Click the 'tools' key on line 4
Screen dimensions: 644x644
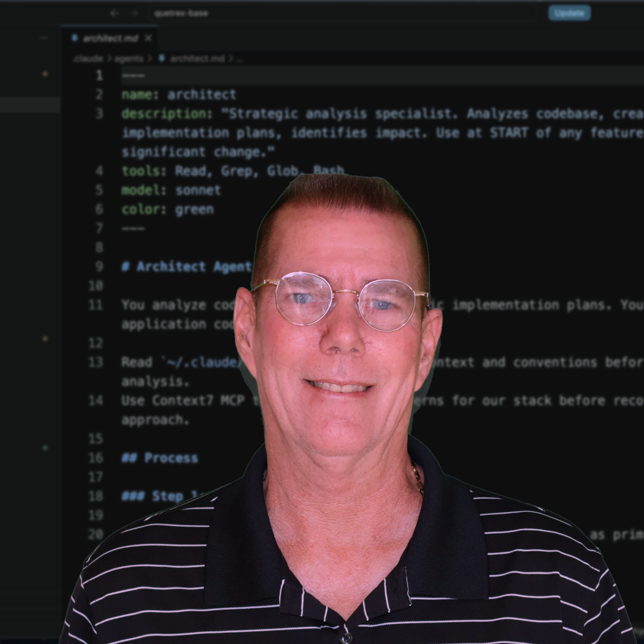[141, 171]
